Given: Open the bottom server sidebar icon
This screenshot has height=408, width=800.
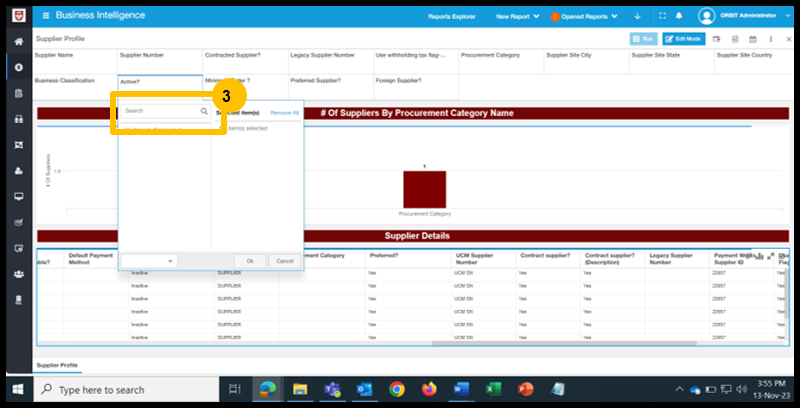Looking at the screenshot, I should click(x=19, y=300).
